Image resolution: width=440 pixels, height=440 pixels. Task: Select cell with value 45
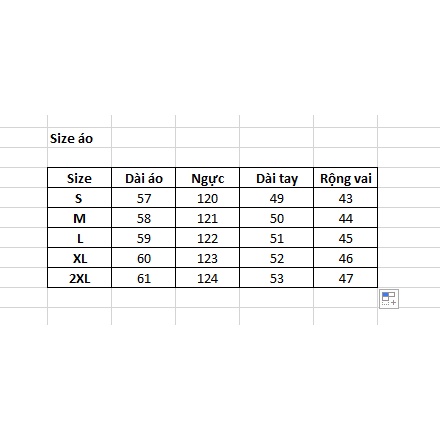(x=345, y=238)
